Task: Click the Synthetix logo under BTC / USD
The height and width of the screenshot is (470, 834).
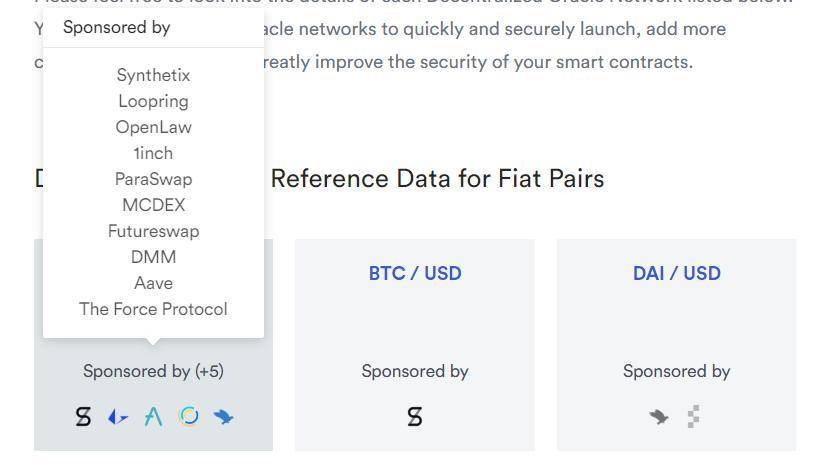Action: pos(415,417)
